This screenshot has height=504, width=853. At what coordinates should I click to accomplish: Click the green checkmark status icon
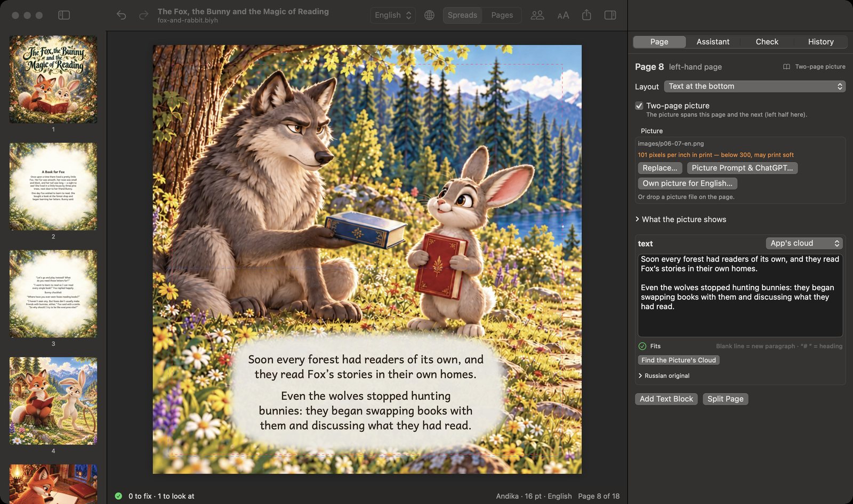pyautogui.click(x=118, y=496)
